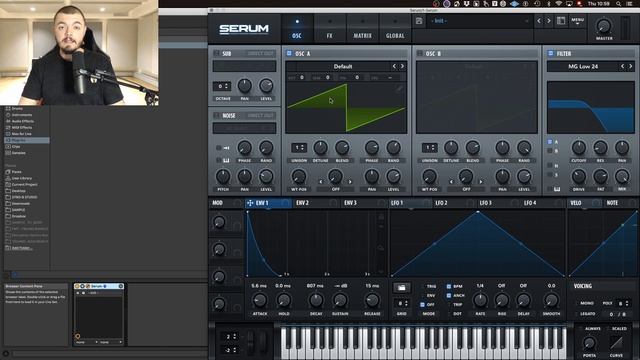
Task: Select next filter type arrow
Action: pyautogui.click(x=631, y=66)
